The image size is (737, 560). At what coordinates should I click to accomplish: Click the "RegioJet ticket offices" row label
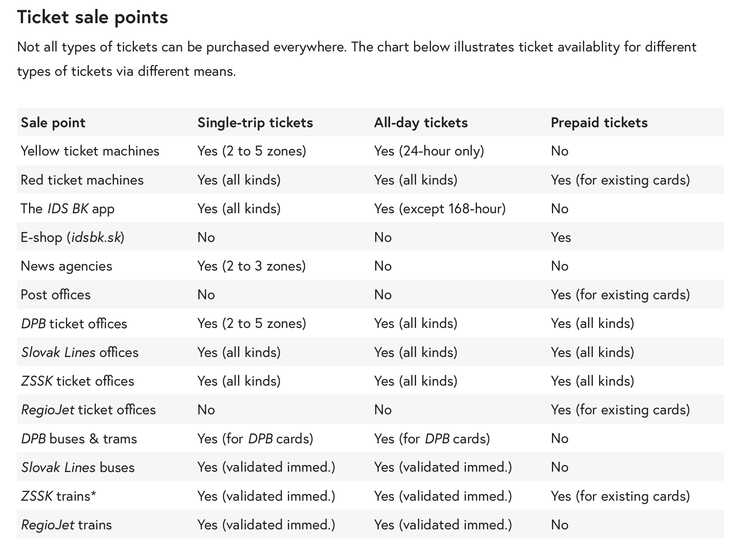[88, 410]
